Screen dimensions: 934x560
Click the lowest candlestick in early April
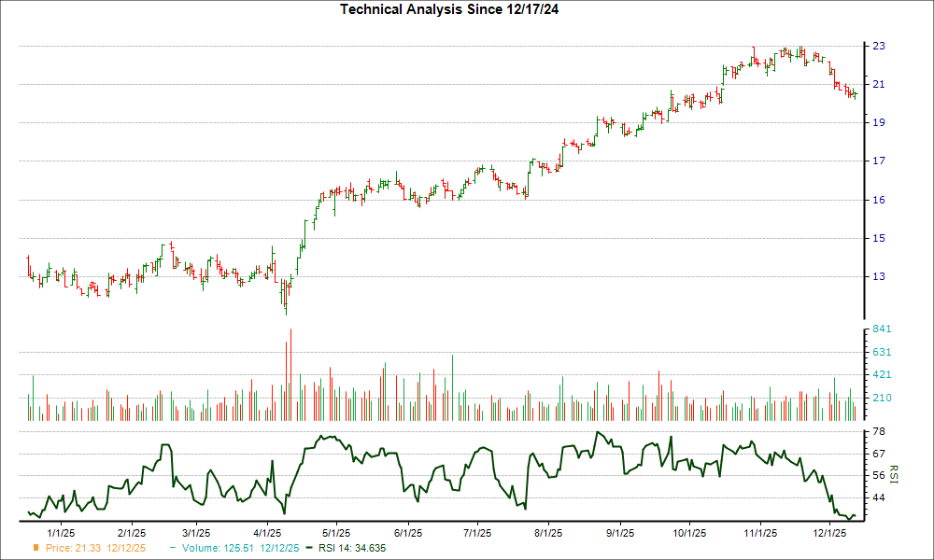pos(285,299)
